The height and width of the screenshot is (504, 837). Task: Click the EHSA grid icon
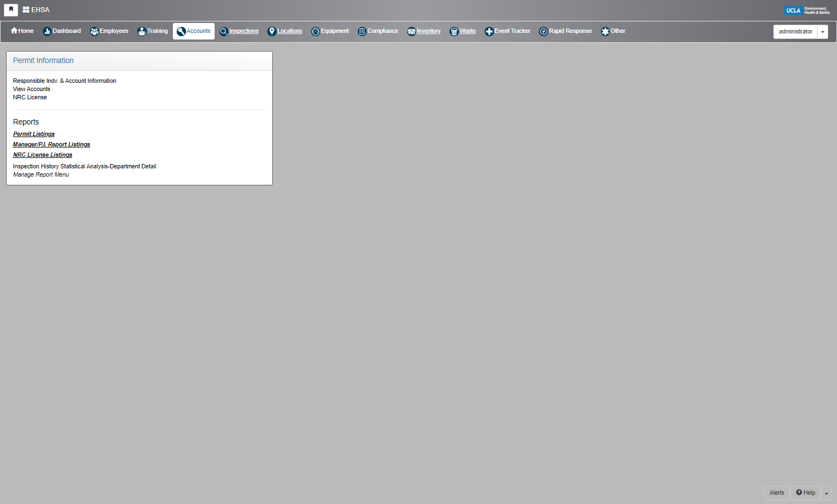pyautogui.click(x=26, y=10)
